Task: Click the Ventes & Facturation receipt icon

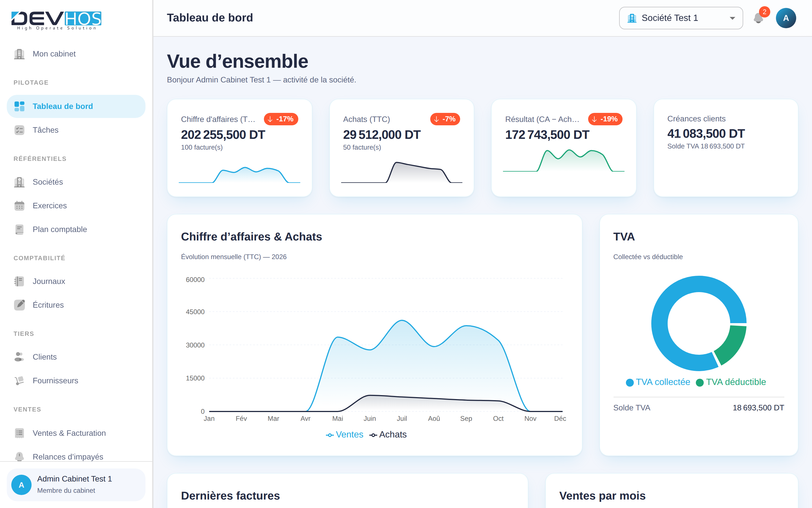Action: 19,433
